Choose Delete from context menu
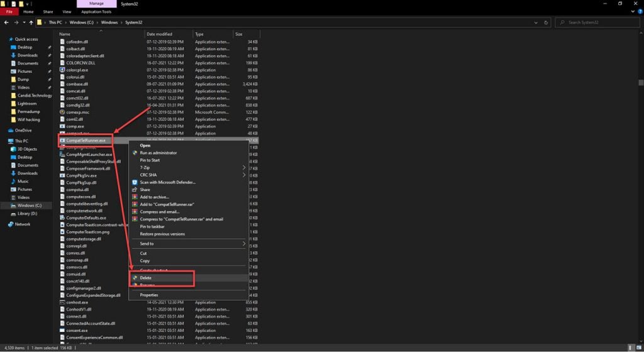Image resolution: width=644 pixels, height=352 pixels. click(x=189, y=278)
